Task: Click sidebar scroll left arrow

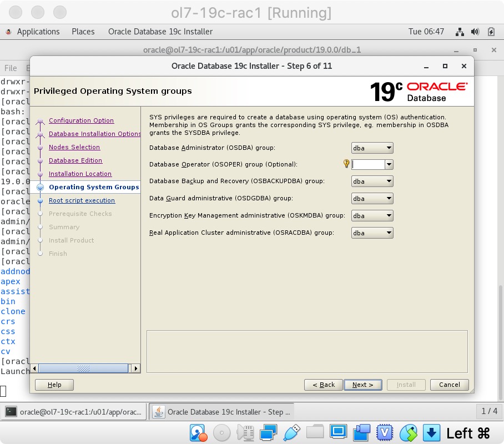Action: [34, 368]
